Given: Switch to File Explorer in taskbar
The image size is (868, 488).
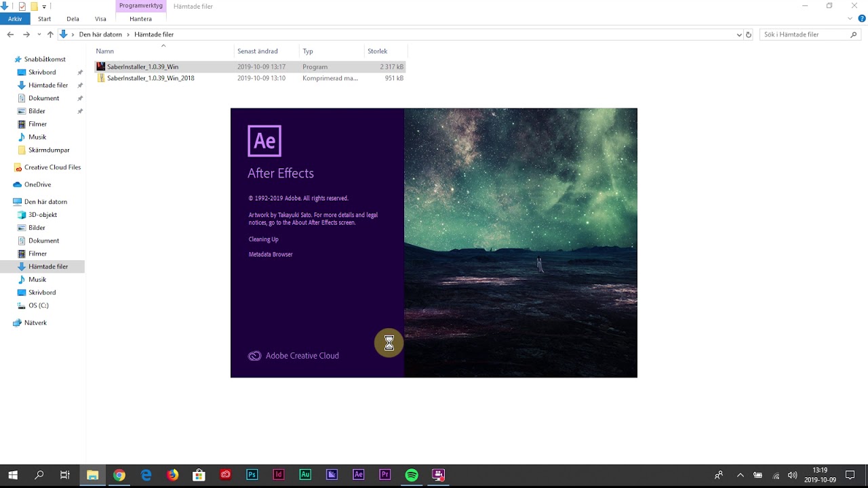Looking at the screenshot, I should pos(92,475).
